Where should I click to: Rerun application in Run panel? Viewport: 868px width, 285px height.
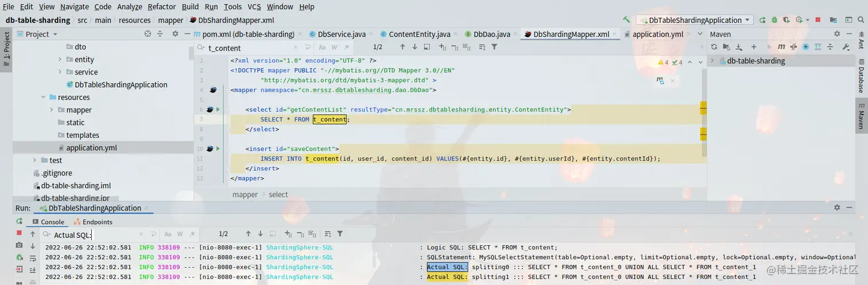click(x=19, y=221)
